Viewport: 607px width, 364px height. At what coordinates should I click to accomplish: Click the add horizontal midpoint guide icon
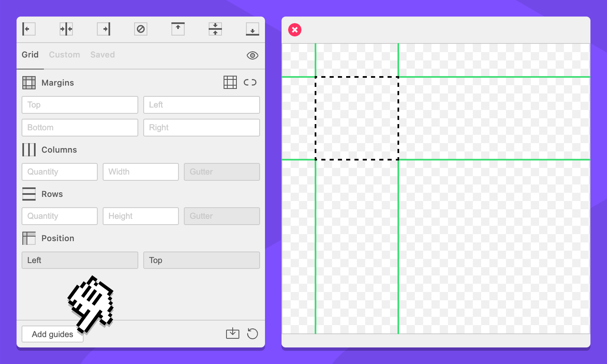point(215,29)
